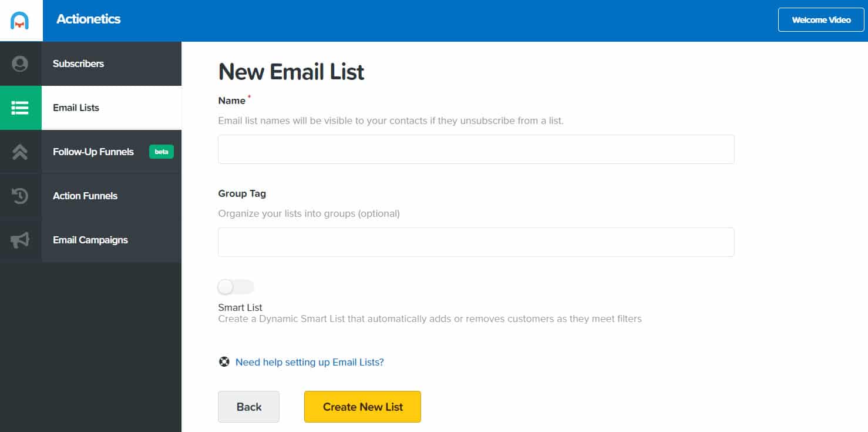Go to the Subscribers menu item
Screen dimensions: 868x432
pos(78,63)
